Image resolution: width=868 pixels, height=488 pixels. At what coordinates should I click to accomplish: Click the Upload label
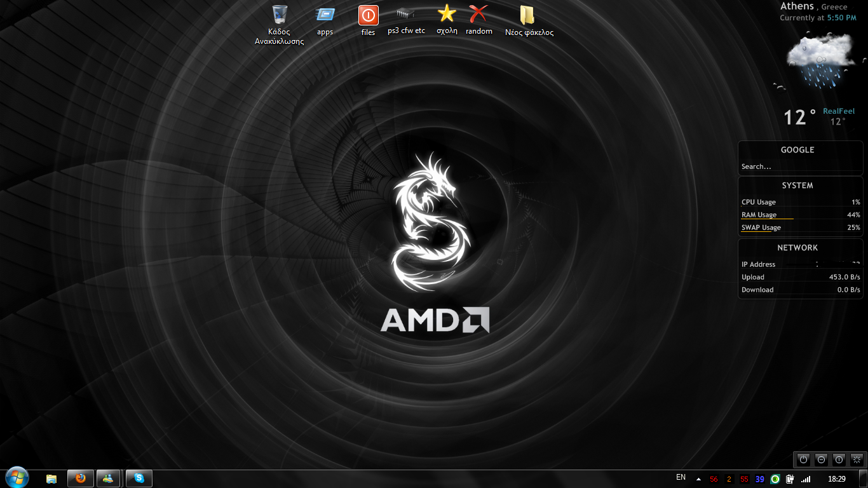pyautogui.click(x=753, y=277)
